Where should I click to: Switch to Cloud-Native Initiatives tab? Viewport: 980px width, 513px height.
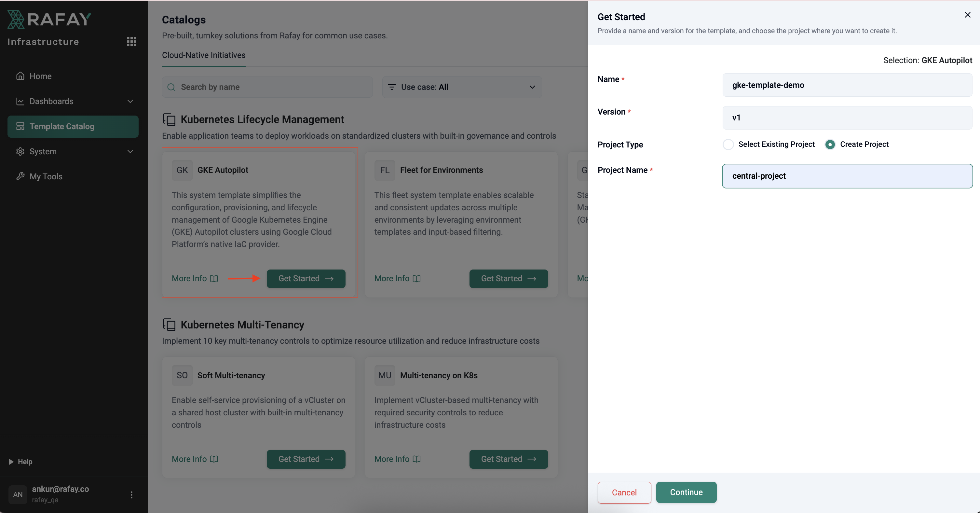coord(204,55)
